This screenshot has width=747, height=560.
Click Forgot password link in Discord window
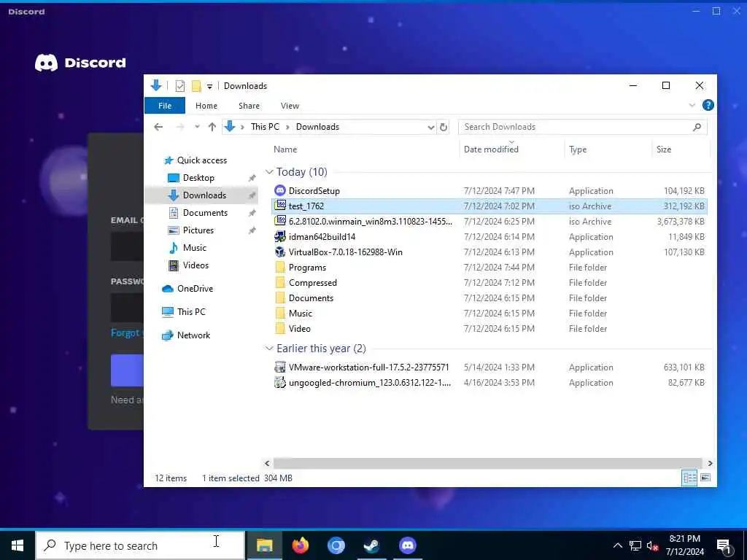pyautogui.click(x=126, y=332)
